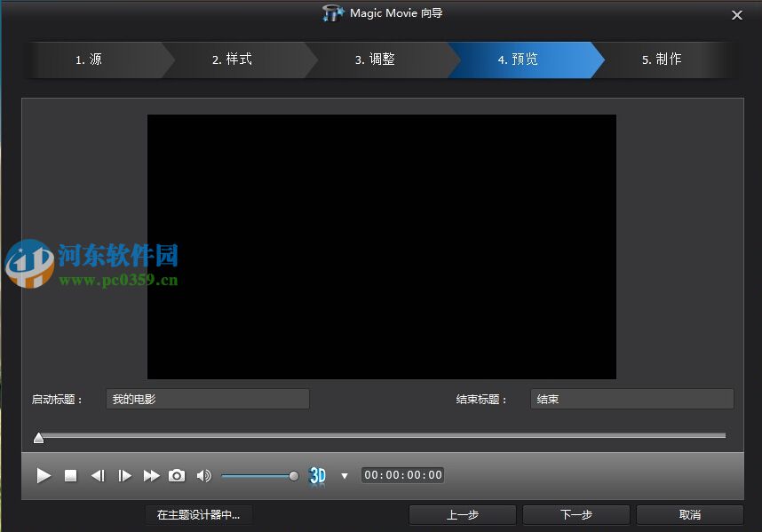Viewport: 762px width, 532px height.
Task: Click the 上一步 button
Action: (x=462, y=514)
